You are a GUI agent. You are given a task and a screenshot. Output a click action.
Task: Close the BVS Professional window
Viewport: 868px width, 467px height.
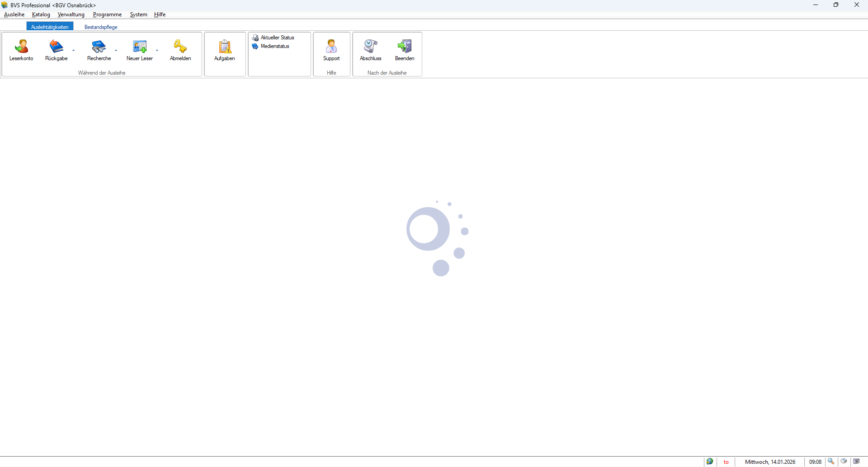tap(857, 5)
